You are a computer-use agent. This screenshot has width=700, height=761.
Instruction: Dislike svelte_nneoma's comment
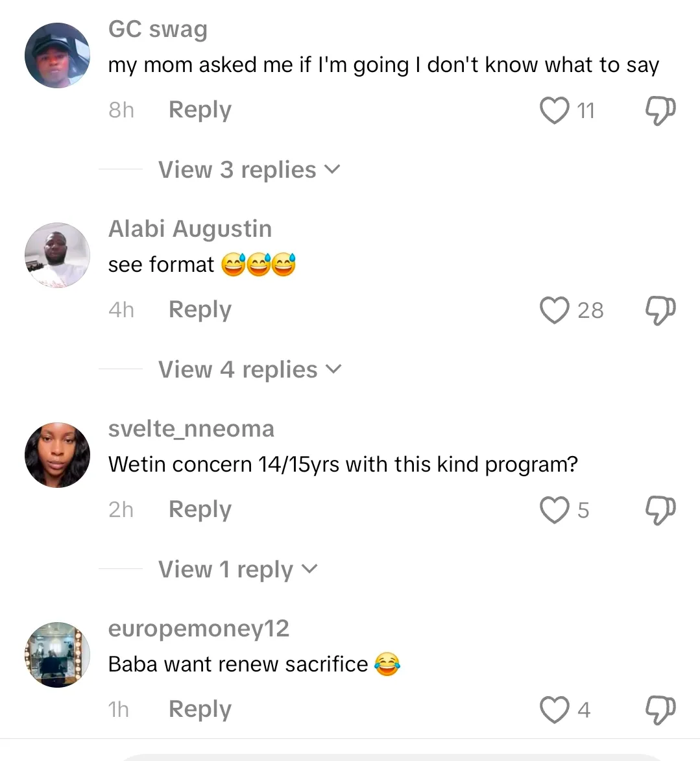tap(660, 511)
